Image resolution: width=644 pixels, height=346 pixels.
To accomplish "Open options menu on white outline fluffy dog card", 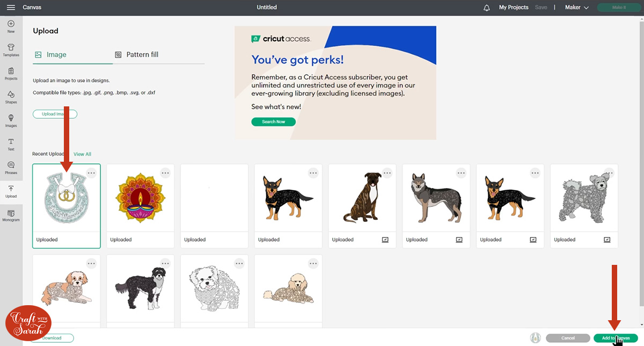I will point(239,263).
